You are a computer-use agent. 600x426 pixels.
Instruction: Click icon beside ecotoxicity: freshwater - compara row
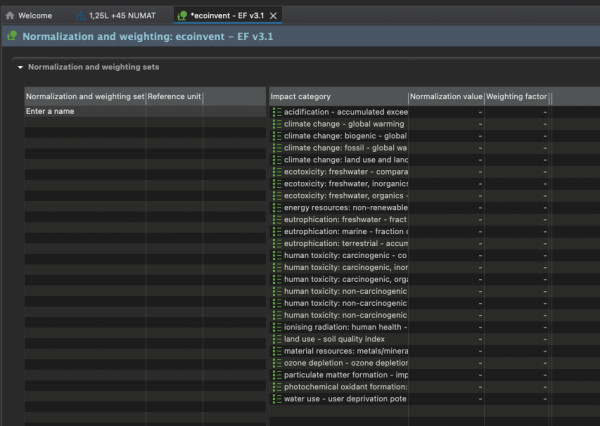click(x=277, y=172)
